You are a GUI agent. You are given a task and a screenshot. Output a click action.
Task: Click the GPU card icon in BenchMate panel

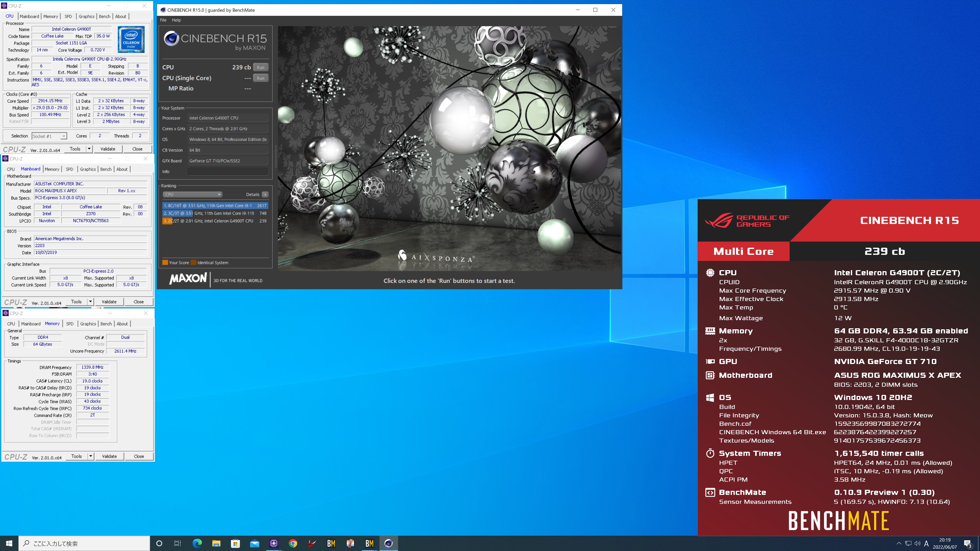[710, 362]
